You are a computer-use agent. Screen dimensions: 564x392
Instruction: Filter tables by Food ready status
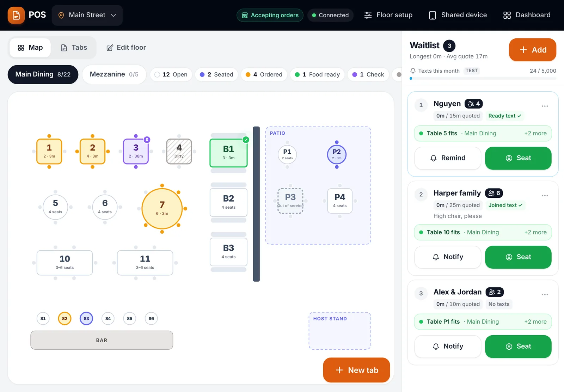317,74
